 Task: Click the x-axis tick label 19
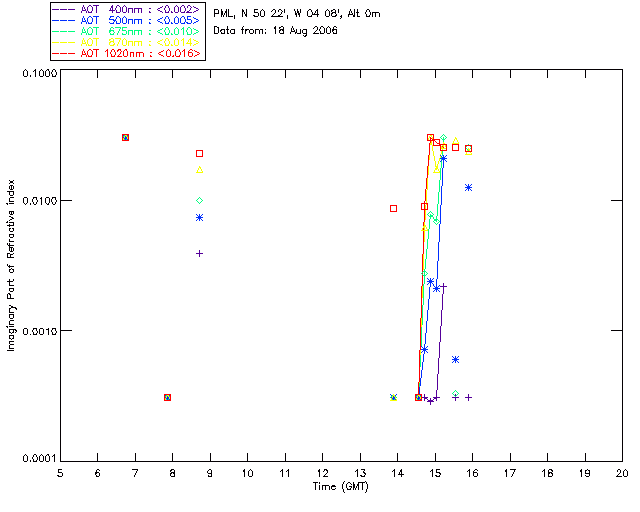coord(585,473)
